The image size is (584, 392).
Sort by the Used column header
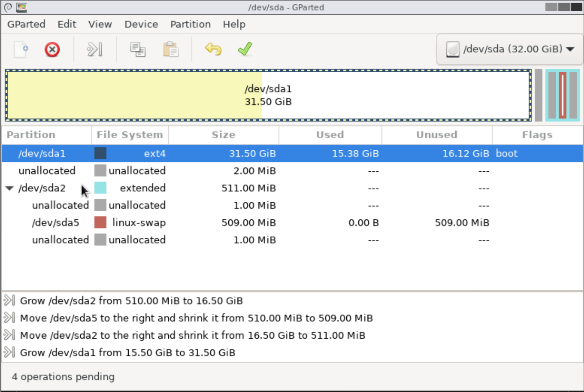[330, 135]
